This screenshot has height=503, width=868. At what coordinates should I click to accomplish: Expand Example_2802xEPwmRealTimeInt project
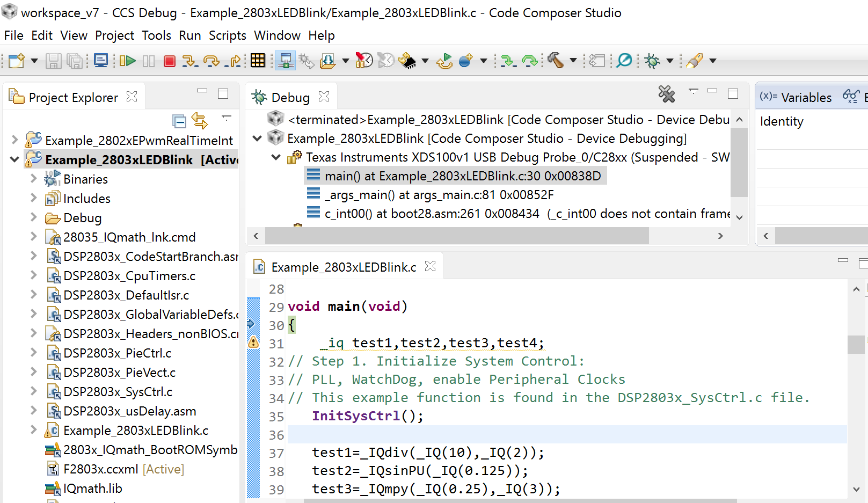[14, 140]
